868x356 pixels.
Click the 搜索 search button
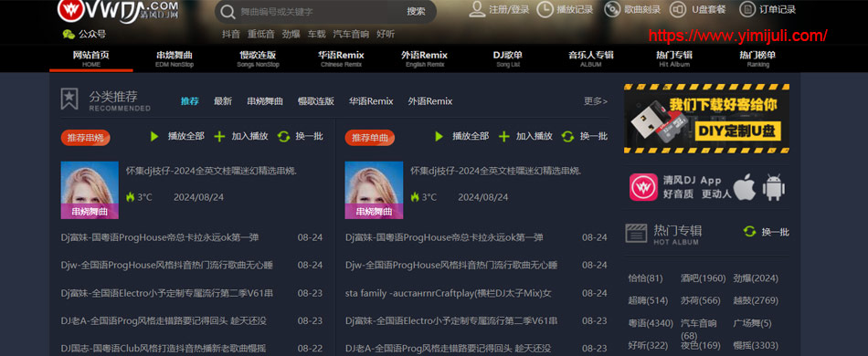[417, 12]
